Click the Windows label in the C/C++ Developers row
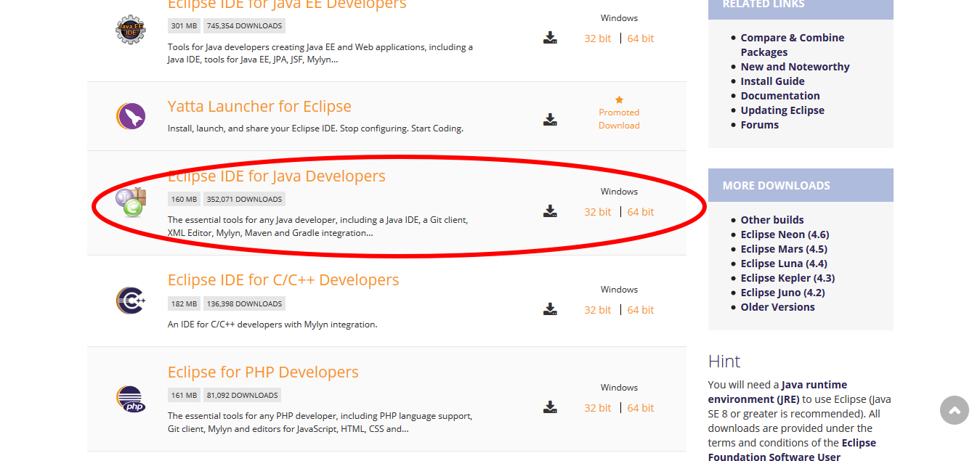The width and height of the screenshot is (980, 461). pos(619,290)
